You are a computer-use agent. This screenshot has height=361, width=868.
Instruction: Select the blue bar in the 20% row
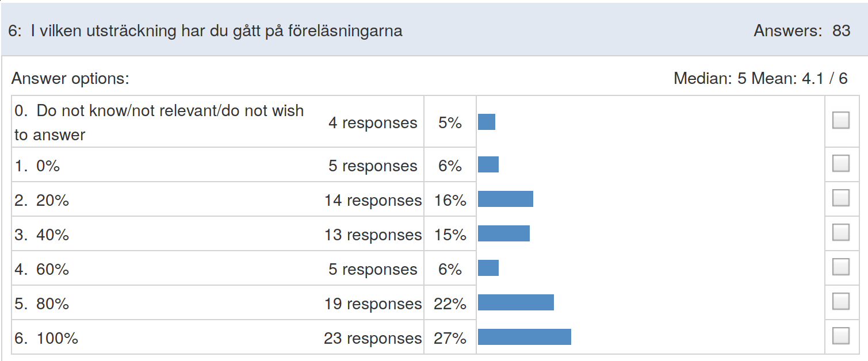click(506, 199)
